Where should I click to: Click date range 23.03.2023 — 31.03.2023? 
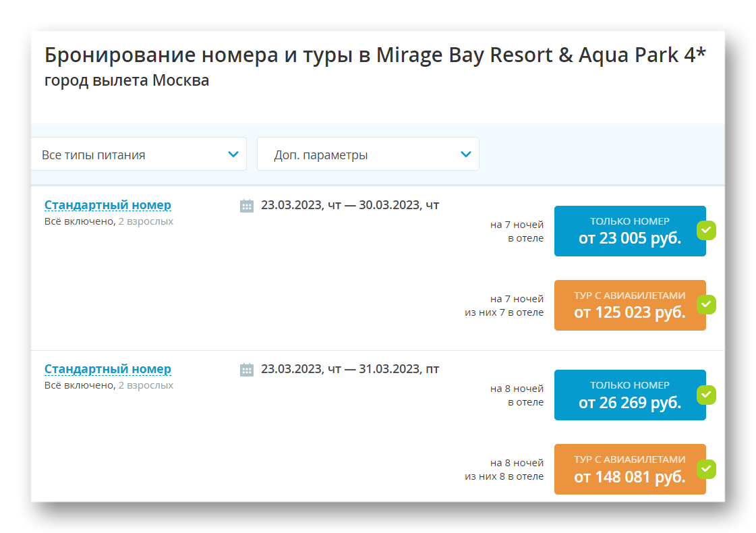pos(350,369)
